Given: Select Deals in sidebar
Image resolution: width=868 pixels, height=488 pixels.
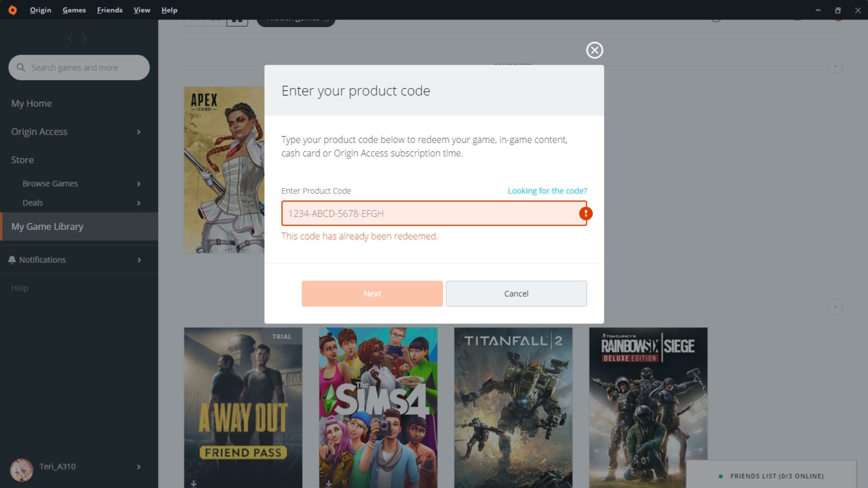Looking at the screenshot, I should [33, 203].
